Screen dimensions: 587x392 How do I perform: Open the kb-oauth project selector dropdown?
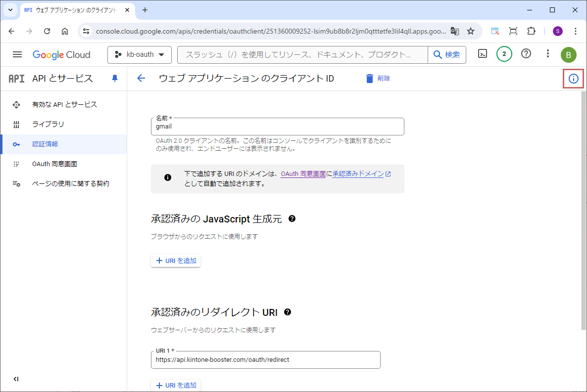(x=140, y=55)
